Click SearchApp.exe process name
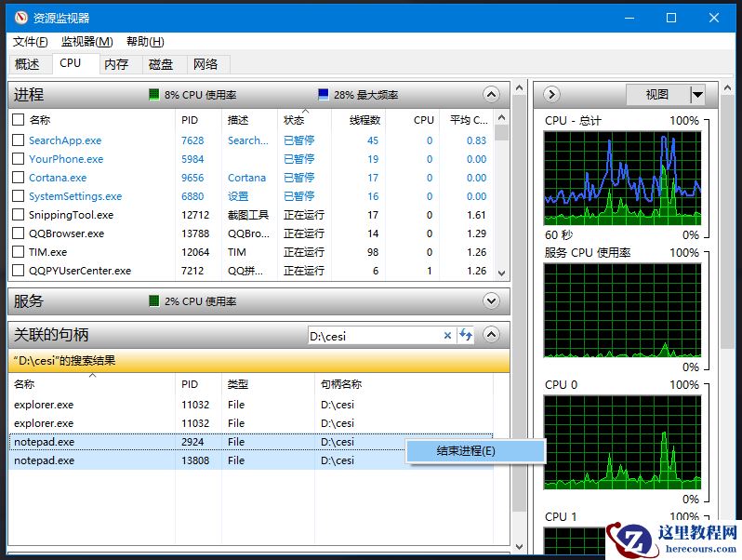The height and width of the screenshot is (560, 742). (65, 140)
